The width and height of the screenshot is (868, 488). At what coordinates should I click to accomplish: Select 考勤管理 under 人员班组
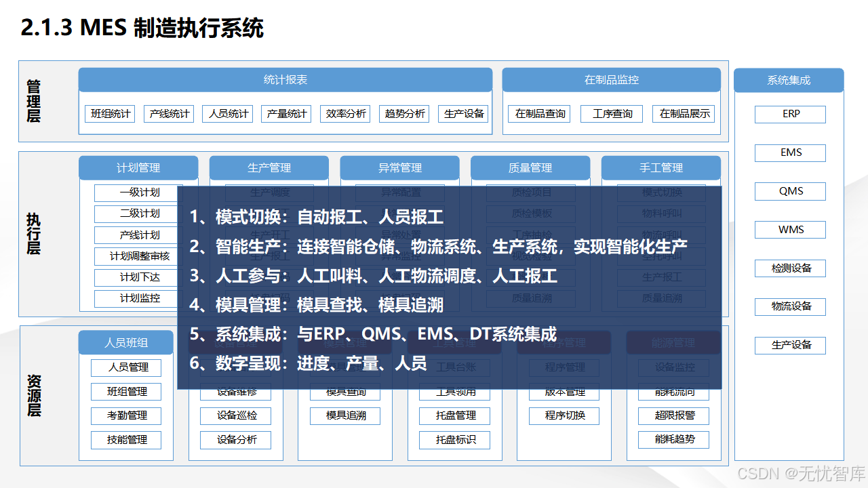[x=126, y=415]
